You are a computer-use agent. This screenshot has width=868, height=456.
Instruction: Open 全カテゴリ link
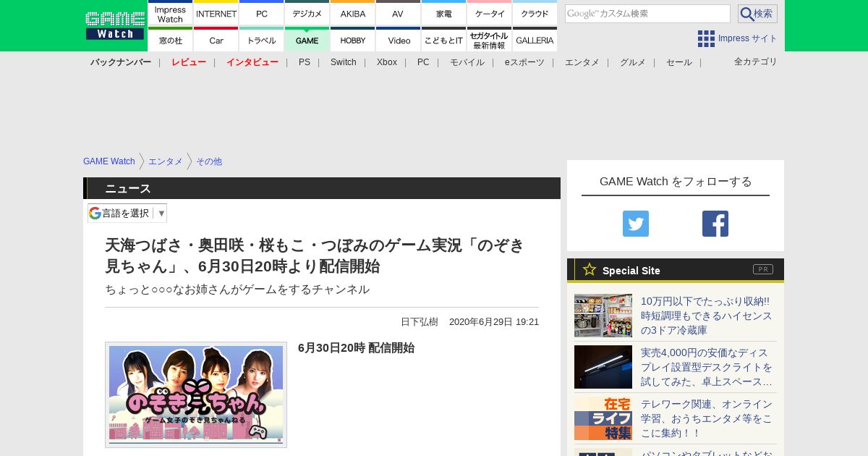click(x=756, y=62)
